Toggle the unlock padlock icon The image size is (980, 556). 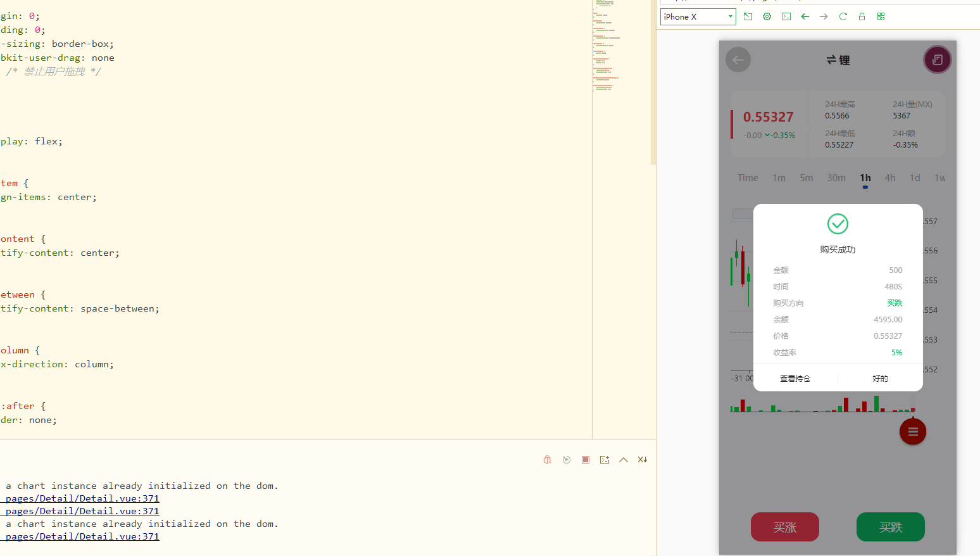point(862,16)
